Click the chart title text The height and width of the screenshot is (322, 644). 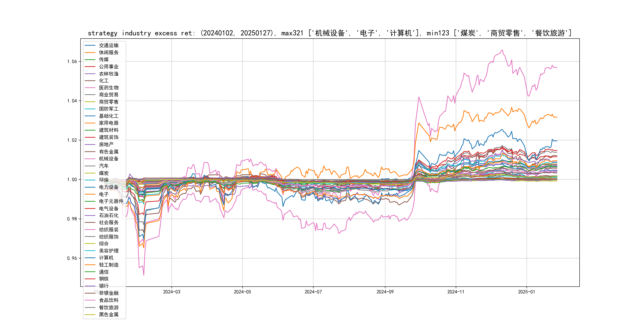click(x=330, y=33)
